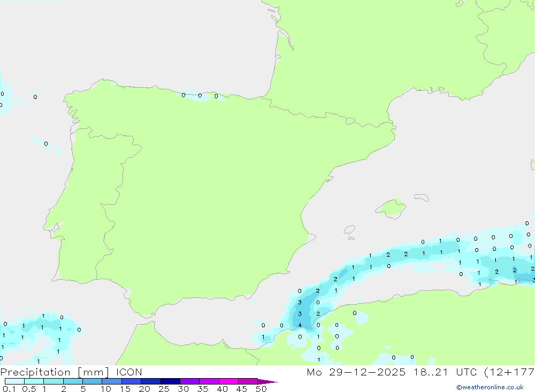Viewport: 535px width, 392px height.
Task: Click the 20–25 mm legend color segment
Action: [150, 381]
